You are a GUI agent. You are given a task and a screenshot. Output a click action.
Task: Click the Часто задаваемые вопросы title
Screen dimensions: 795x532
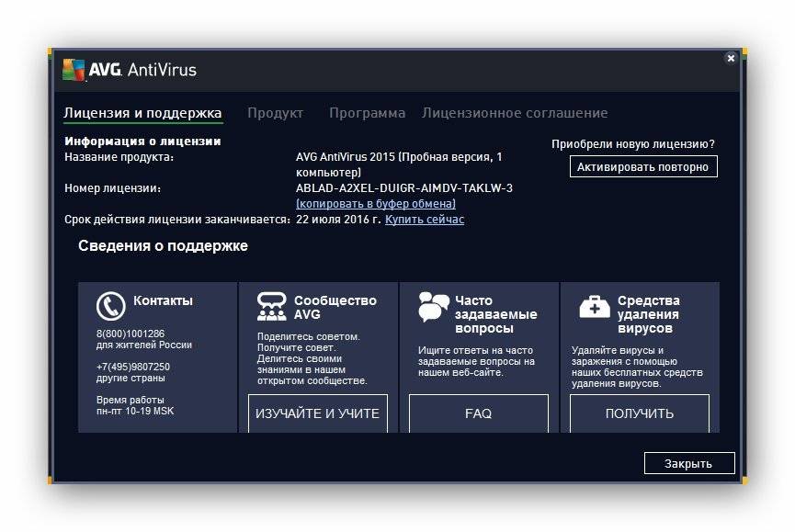[x=496, y=314]
